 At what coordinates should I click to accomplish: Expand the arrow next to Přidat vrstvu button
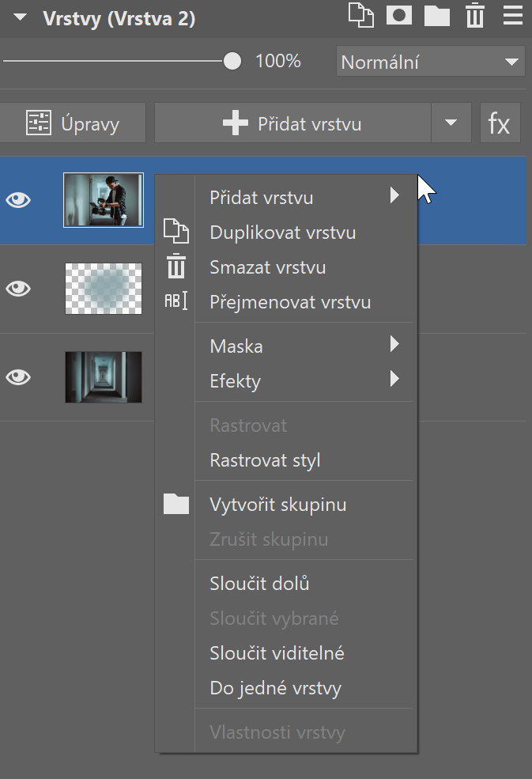[451, 123]
